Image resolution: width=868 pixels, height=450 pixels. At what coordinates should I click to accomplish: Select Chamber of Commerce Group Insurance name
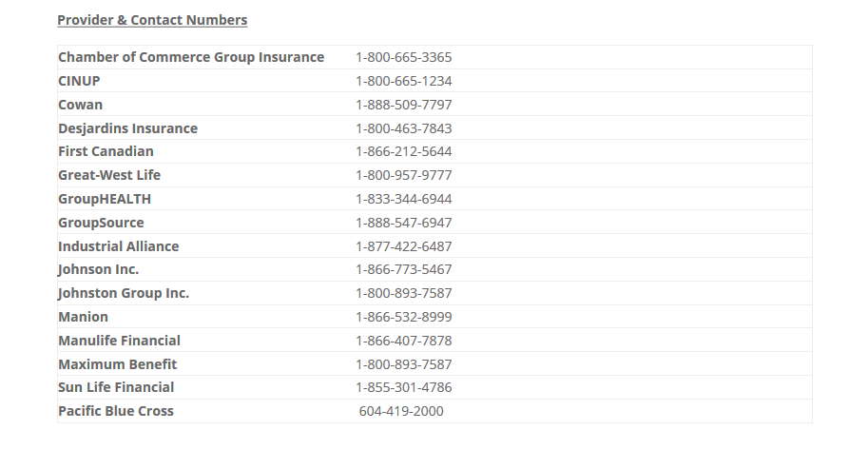[191, 57]
